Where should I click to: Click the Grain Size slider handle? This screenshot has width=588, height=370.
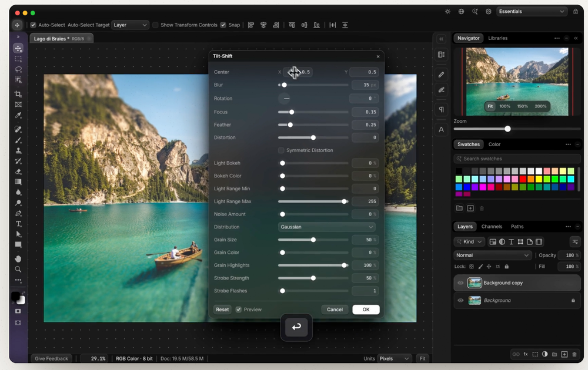click(313, 240)
